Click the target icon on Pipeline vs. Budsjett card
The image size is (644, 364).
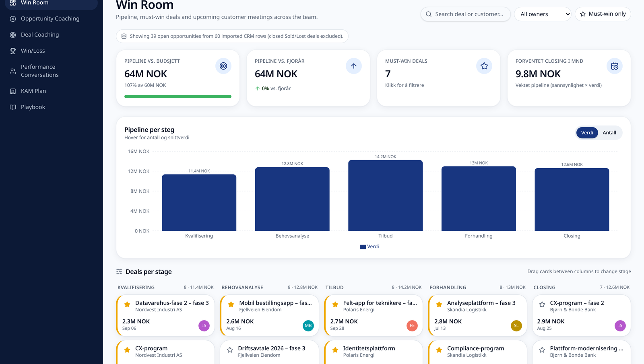click(x=223, y=66)
